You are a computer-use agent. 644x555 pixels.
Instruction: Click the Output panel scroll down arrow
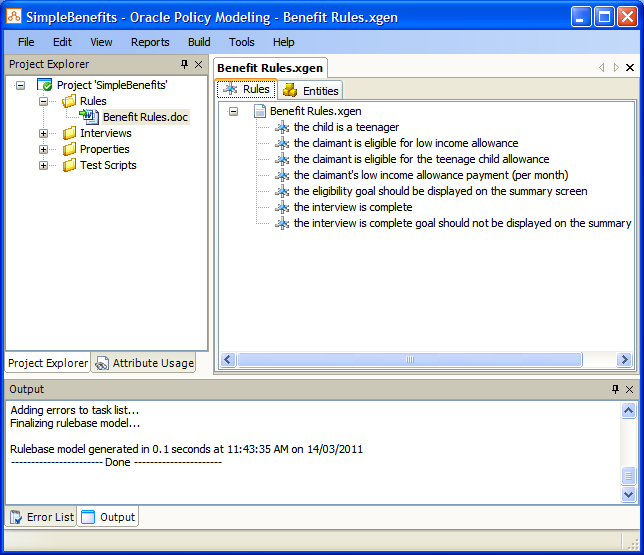pyautogui.click(x=628, y=494)
